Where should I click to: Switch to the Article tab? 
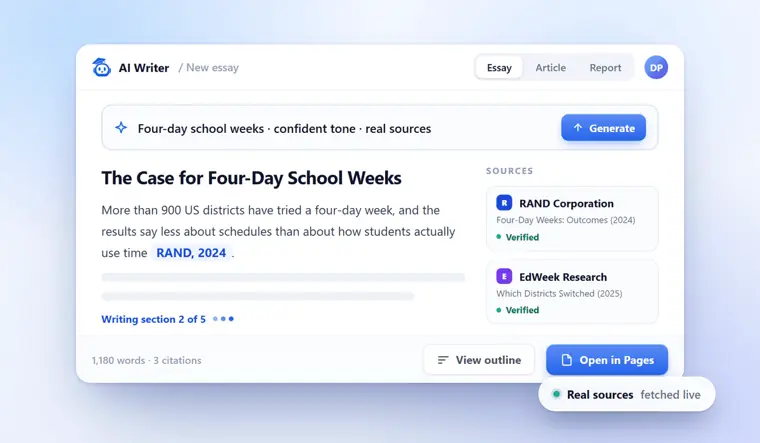(550, 67)
